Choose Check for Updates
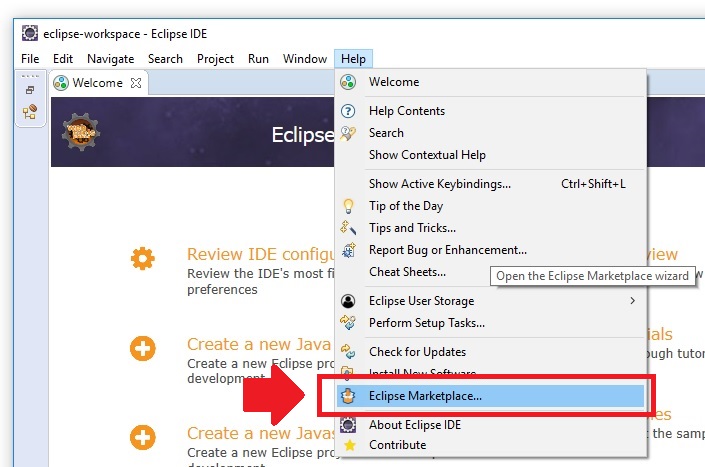The image size is (705, 467). click(491, 352)
